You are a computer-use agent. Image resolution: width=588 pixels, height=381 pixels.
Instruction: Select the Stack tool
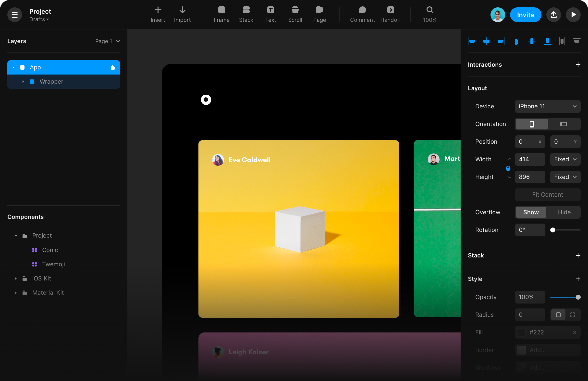pyautogui.click(x=246, y=15)
